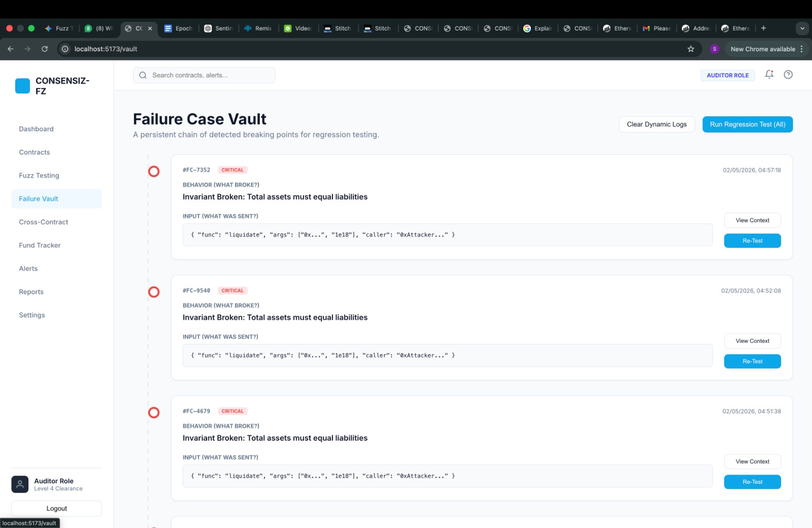
Task: Focus the Search contracts, alerts field
Action: [204, 75]
